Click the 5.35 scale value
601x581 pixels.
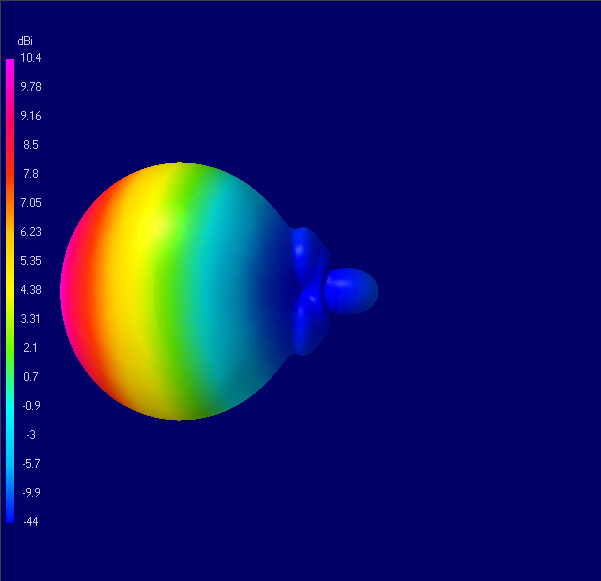coord(31,261)
